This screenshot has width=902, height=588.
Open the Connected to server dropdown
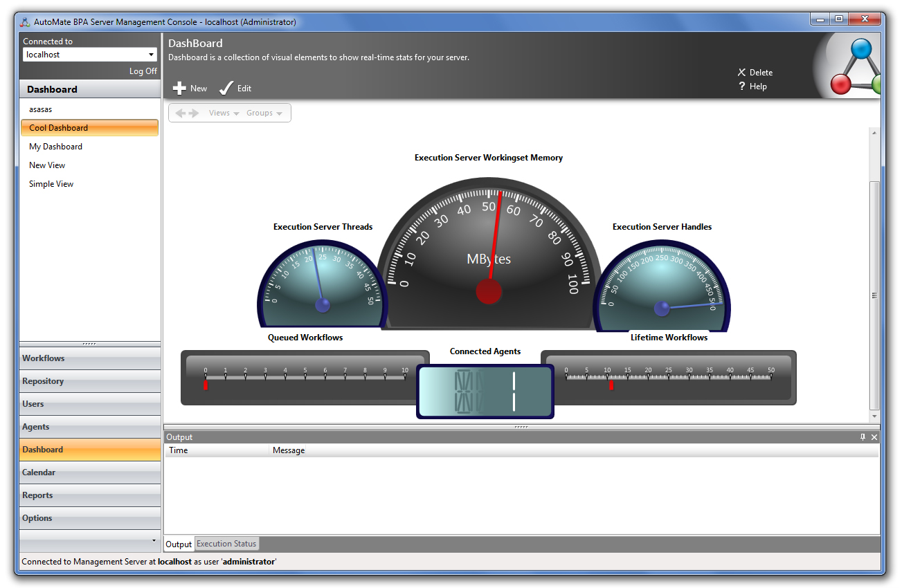152,54
